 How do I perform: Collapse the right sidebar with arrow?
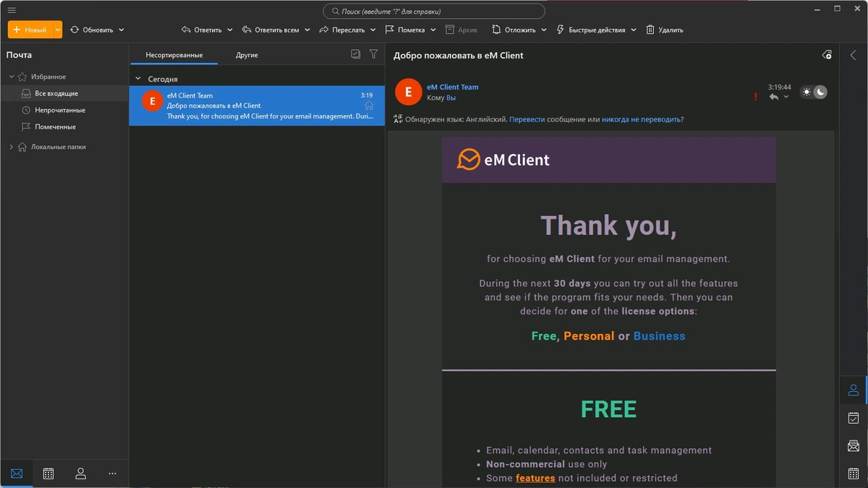tap(854, 55)
